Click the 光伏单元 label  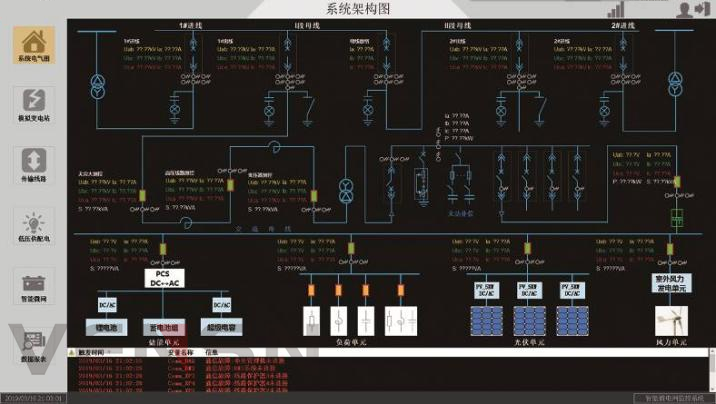[x=529, y=342]
